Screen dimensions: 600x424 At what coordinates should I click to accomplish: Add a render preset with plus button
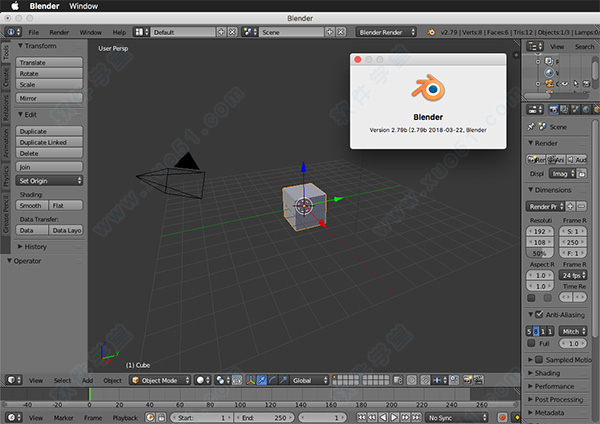coord(570,206)
